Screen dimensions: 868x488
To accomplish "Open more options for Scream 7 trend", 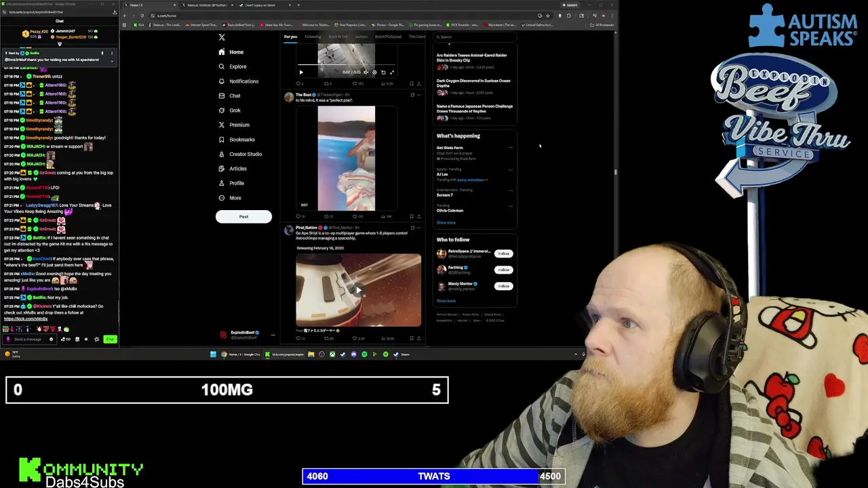I will pyautogui.click(x=511, y=190).
